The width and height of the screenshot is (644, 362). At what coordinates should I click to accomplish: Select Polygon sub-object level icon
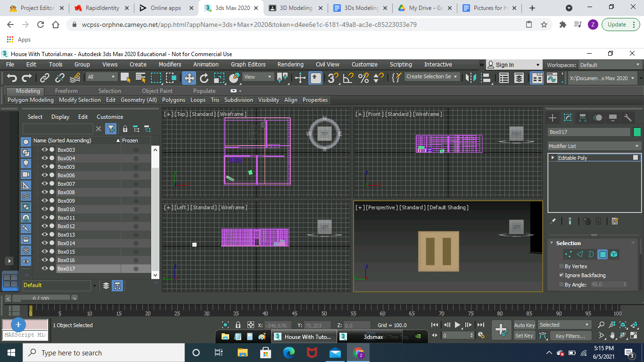[x=603, y=255]
